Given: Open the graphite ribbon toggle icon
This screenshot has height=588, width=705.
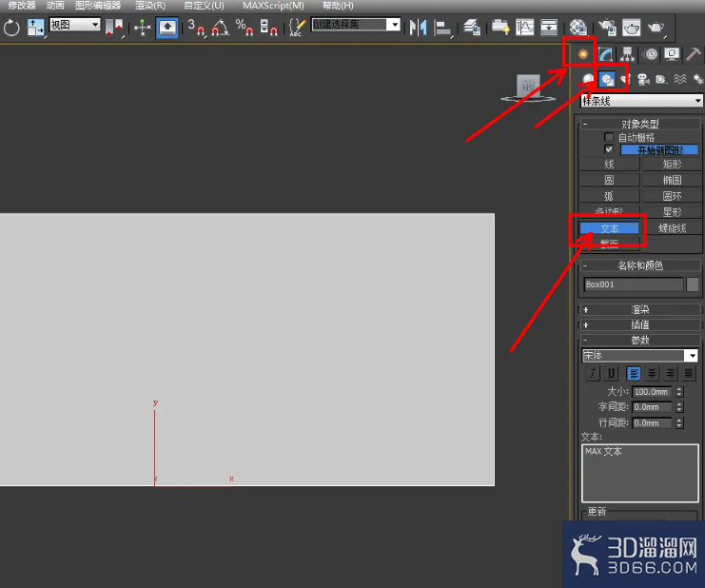Looking at the screenshot, I should (500, 28).
